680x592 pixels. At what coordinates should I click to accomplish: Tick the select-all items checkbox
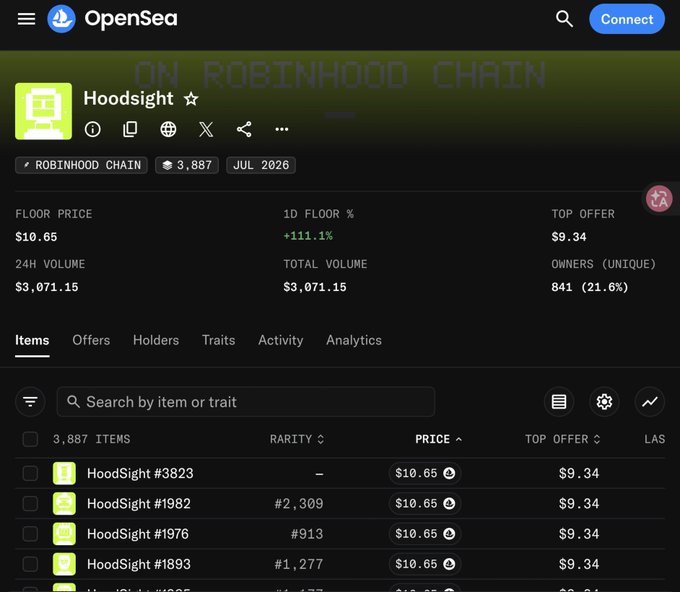(30, 439)
